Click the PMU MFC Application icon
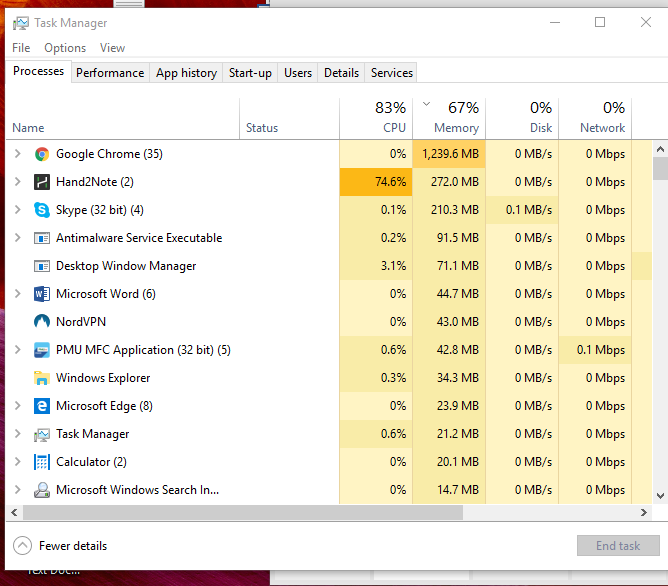 tap(42, 350)
